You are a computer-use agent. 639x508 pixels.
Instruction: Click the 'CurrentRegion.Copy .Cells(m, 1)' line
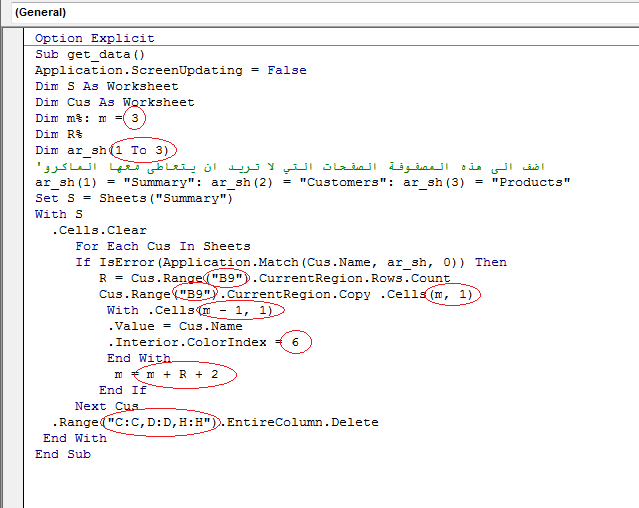coord(286,294)
